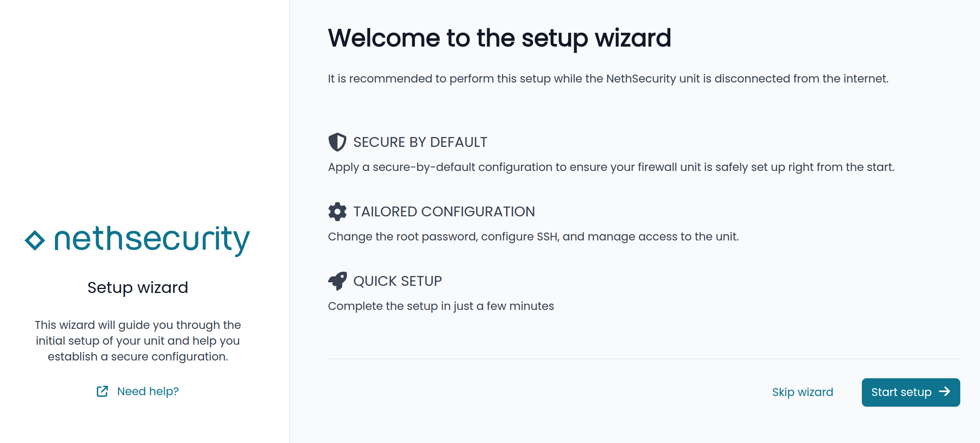
Task: Click the secure-by-default configuration description
Action: tap(611, 167)
